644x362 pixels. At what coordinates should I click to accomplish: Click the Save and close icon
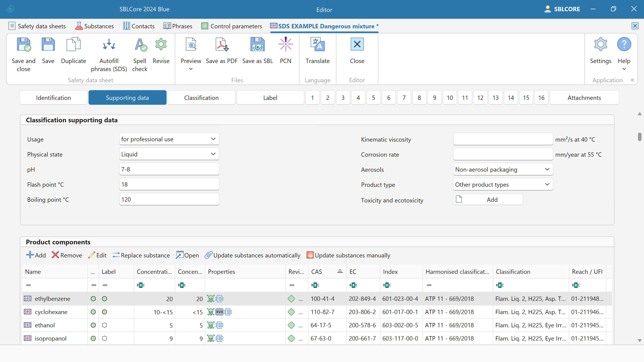click(23, 44)
